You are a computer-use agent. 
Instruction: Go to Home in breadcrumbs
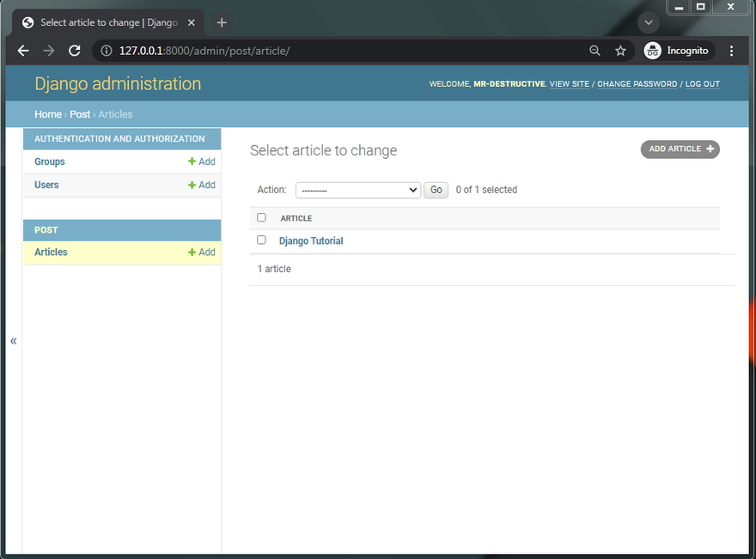click(x=47, y=114)
